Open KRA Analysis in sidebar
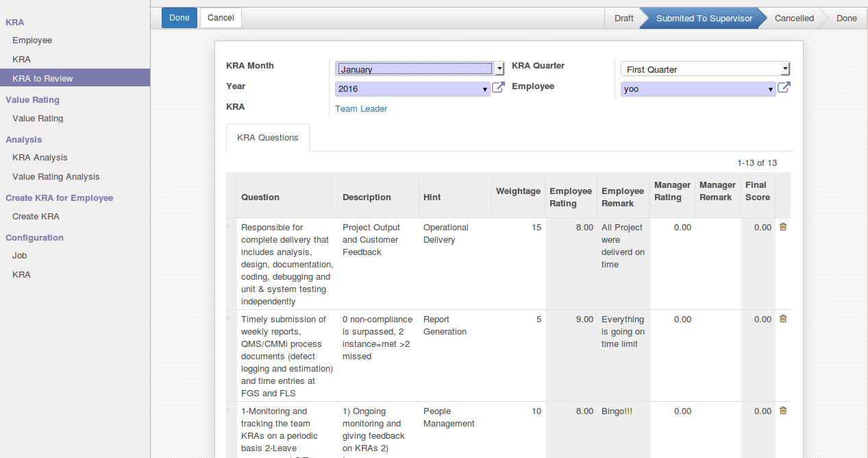 pyautogui.click(x=40, y=158)
